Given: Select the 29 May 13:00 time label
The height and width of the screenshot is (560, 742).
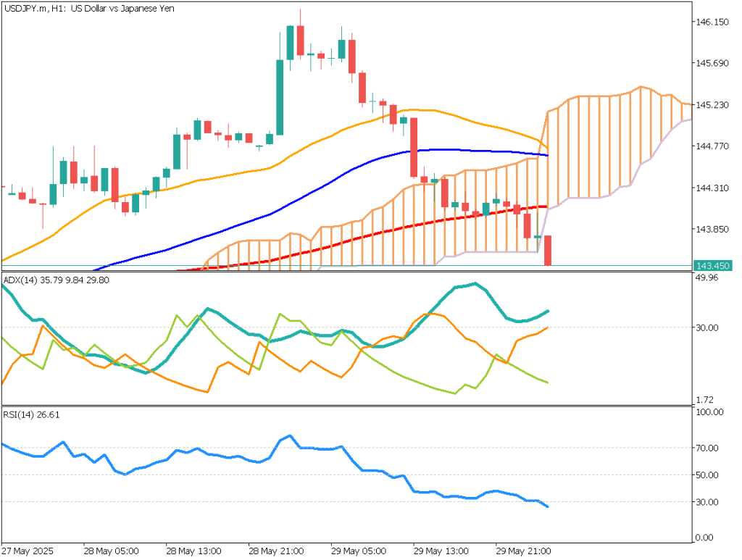Looking at the screenshot, I should (x=441, y=549).
